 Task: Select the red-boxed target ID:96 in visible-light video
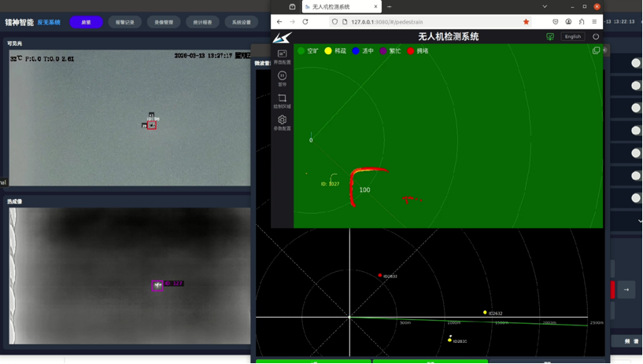pos(152,125)
